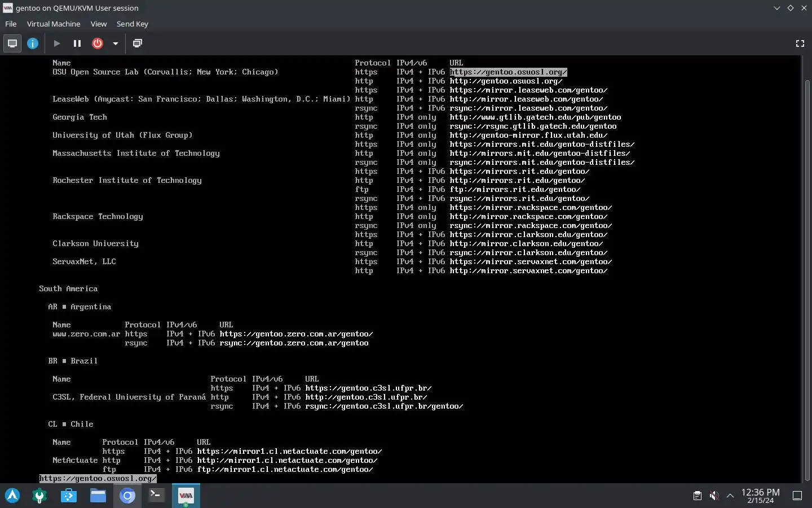Open the View menu
This screenshot has width=812, height=508.
click(x=99, y=24)
